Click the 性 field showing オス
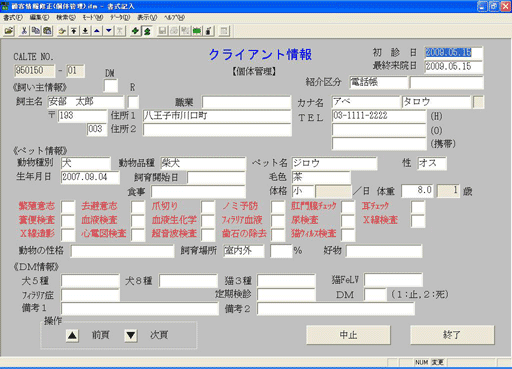This screenshot has height=369, width=512. click(432, 163)
